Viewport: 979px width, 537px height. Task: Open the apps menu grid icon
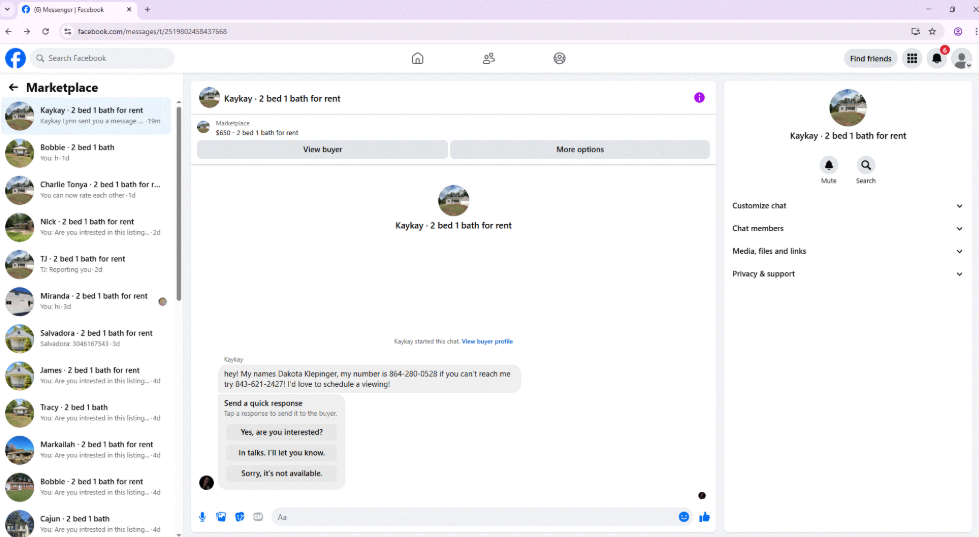(x=912, y=58)
